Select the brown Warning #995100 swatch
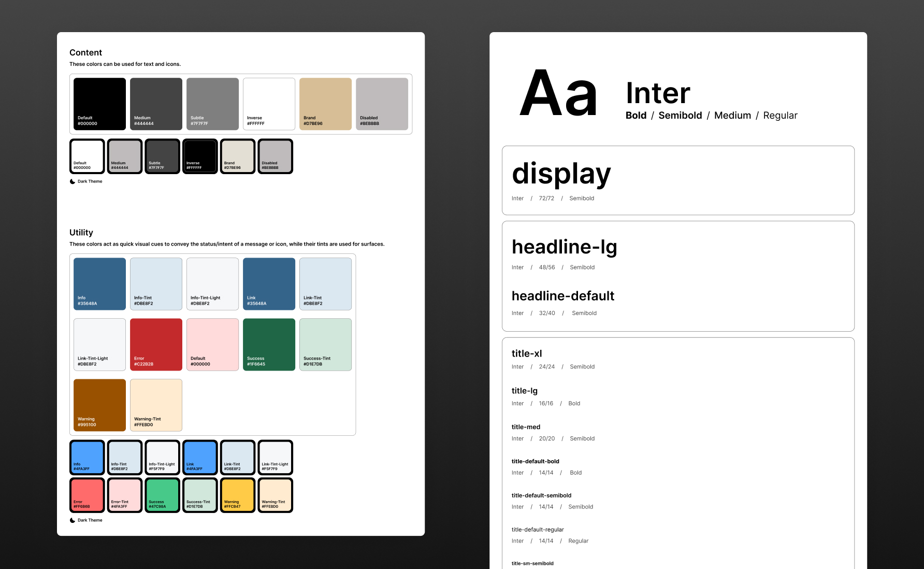Image resolution: width=924 pixels, height=569 pixels. pos(99,405)
